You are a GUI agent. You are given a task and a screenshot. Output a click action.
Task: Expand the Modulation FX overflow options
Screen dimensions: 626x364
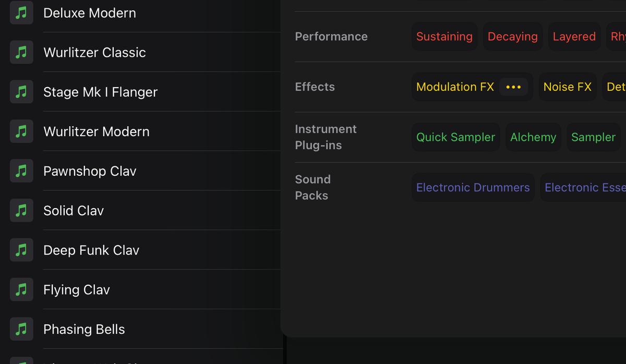coord(514,87)
